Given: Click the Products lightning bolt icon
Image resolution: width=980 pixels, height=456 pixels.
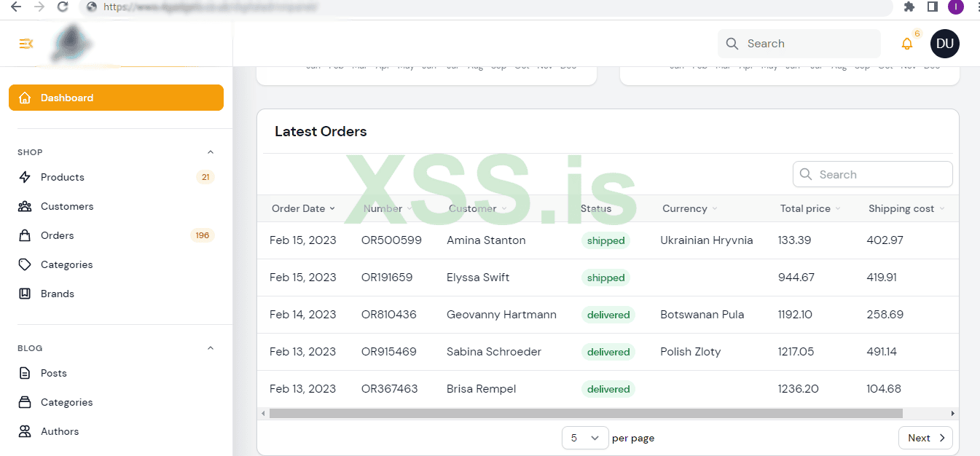Looking at the screenshot, I should tap(25, 177).
